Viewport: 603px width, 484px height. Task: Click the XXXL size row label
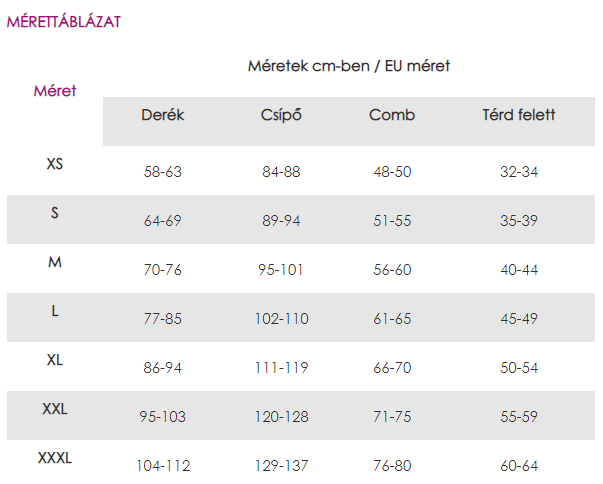click(55, 458)
